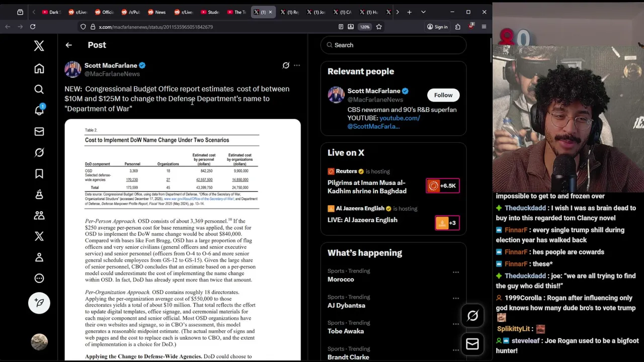Follow Scott MacFarlane
The image size is (644, 362).
(443, 95)
